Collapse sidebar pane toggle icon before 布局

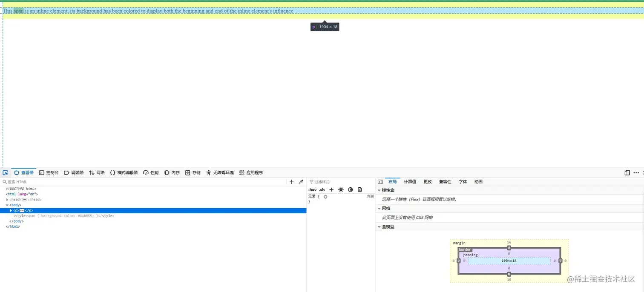(x=380, y=182)
